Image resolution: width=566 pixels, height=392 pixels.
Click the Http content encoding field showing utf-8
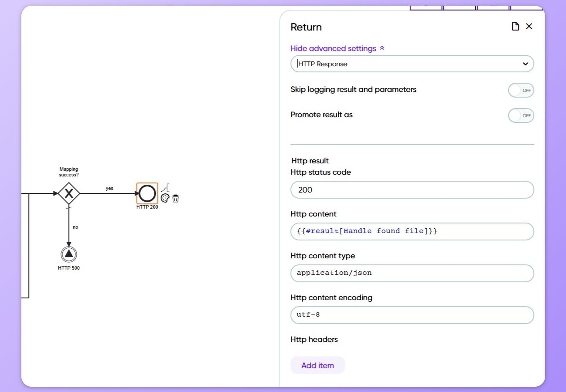(x=412, y=315)
